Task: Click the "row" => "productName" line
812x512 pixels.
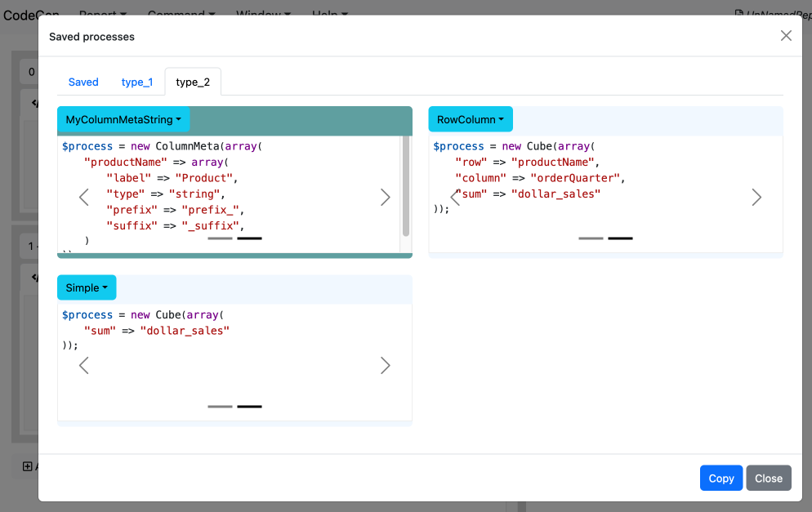Action: tap(527, 162)
